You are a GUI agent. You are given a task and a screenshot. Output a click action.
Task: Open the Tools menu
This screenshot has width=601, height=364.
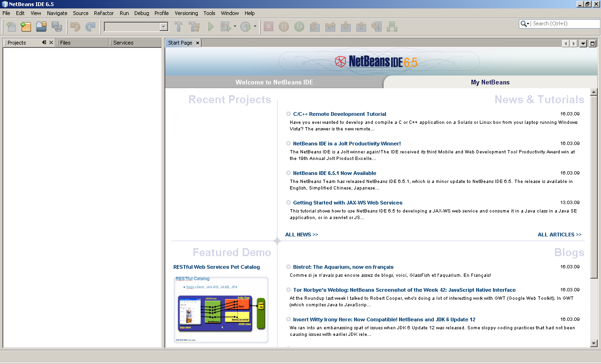pyautogui.click(x=209, y=13)
